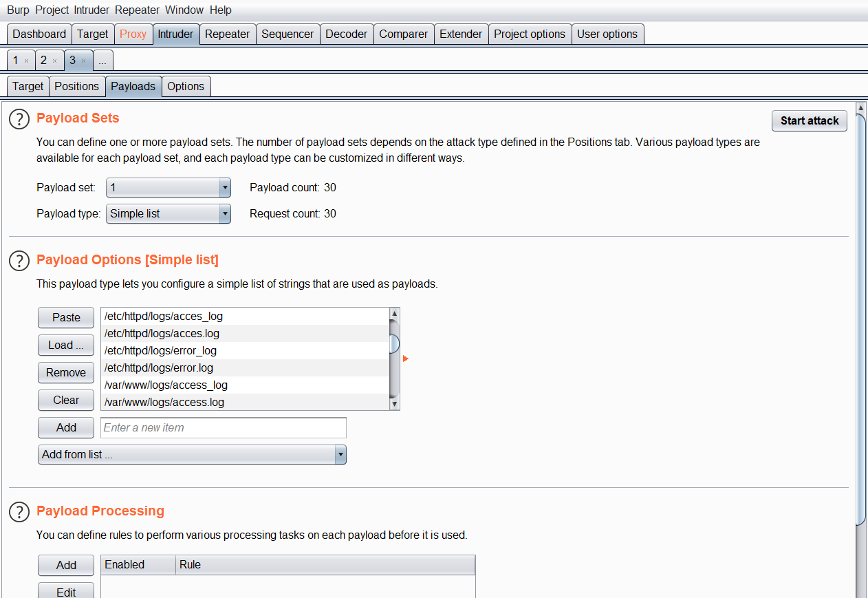Image resolution: width=868 pixels, height=598 pixels.
Task: Close Intruder attack tab 2
Action: coord(54,61)
